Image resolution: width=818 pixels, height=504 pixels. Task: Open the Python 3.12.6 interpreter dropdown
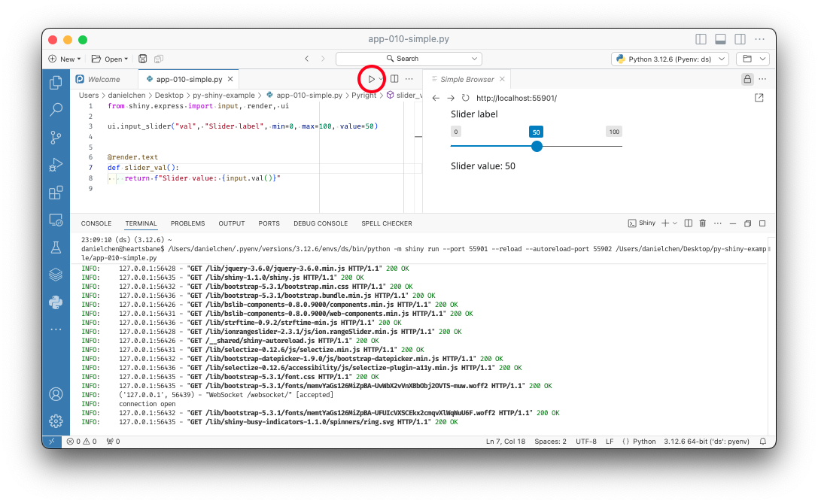click(671, 59)
